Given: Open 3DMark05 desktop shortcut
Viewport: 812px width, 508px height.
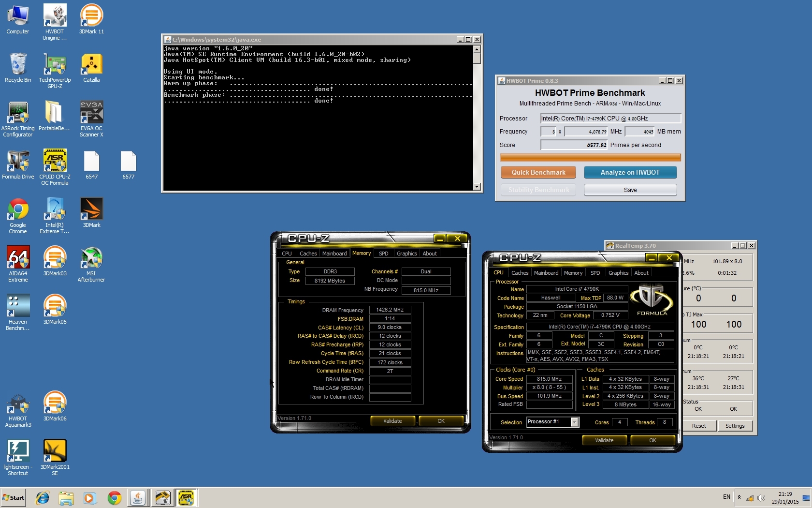Looking at the screenshot, I should tap(55, 310).
